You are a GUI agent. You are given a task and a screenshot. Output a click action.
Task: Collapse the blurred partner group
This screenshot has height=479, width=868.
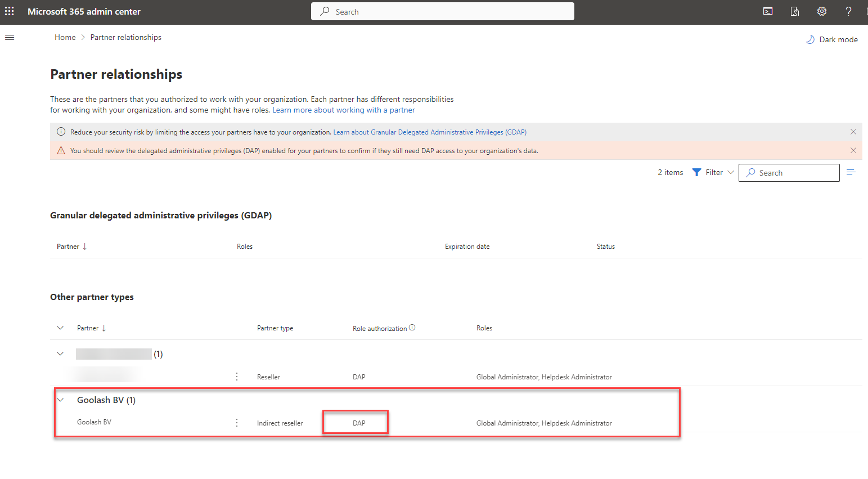coord(60,353)
